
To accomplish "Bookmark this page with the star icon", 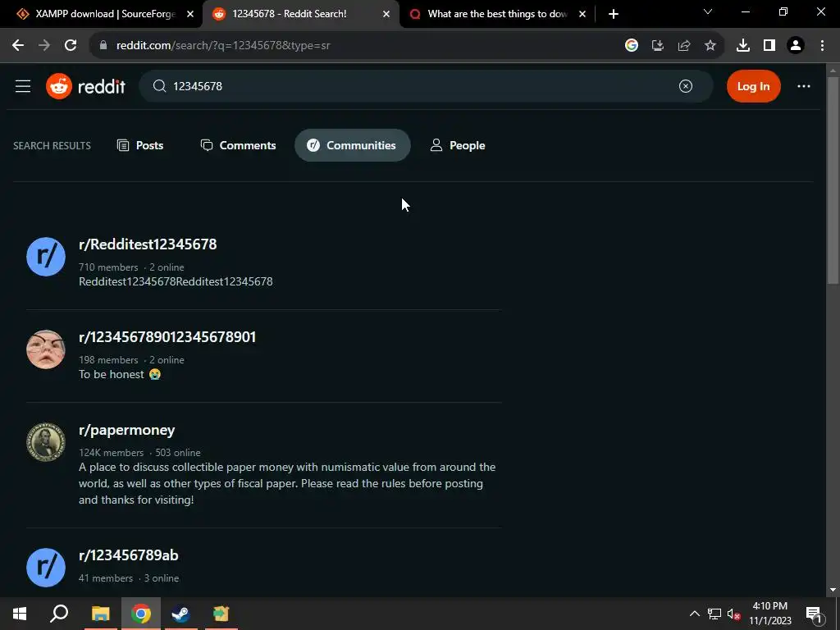I will 710,46.
